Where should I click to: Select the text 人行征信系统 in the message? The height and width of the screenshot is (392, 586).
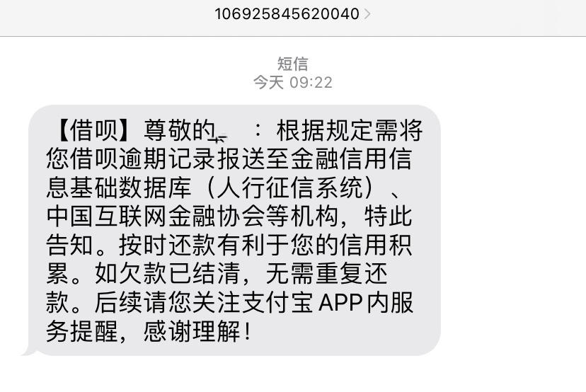(289, 188)
